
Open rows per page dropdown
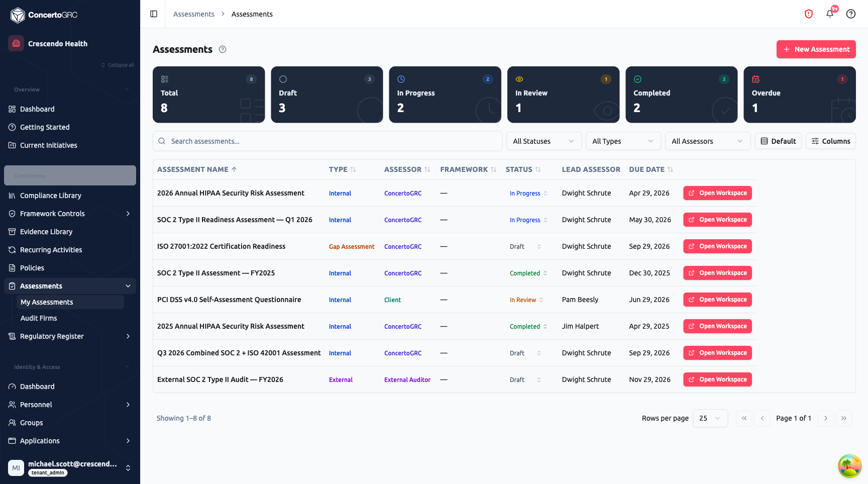pyautogui.click(x=710, y=418)
